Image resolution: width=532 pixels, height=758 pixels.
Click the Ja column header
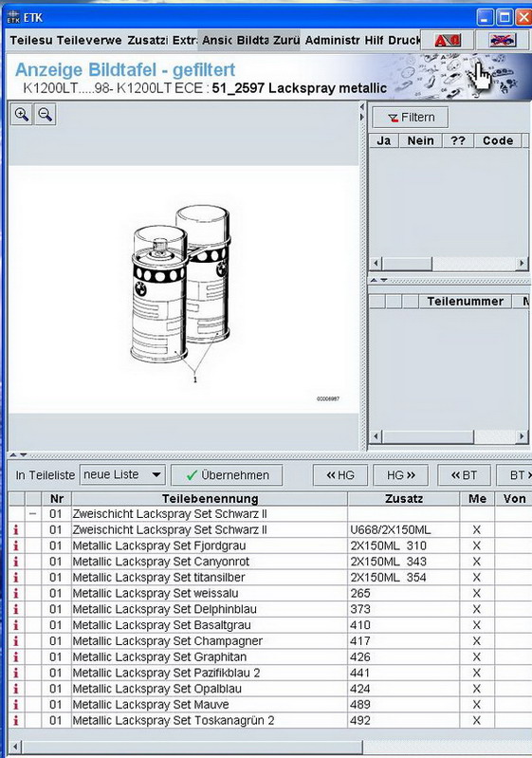tap(384, 140)
